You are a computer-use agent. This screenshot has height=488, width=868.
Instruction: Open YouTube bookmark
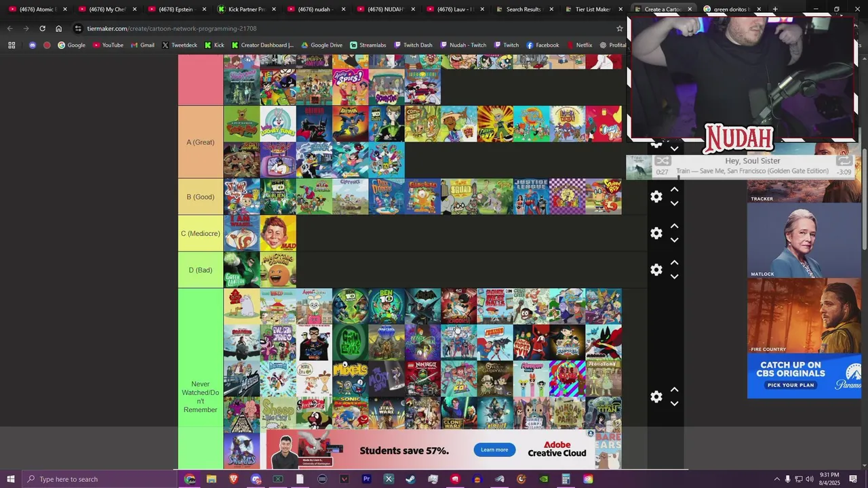108,45
